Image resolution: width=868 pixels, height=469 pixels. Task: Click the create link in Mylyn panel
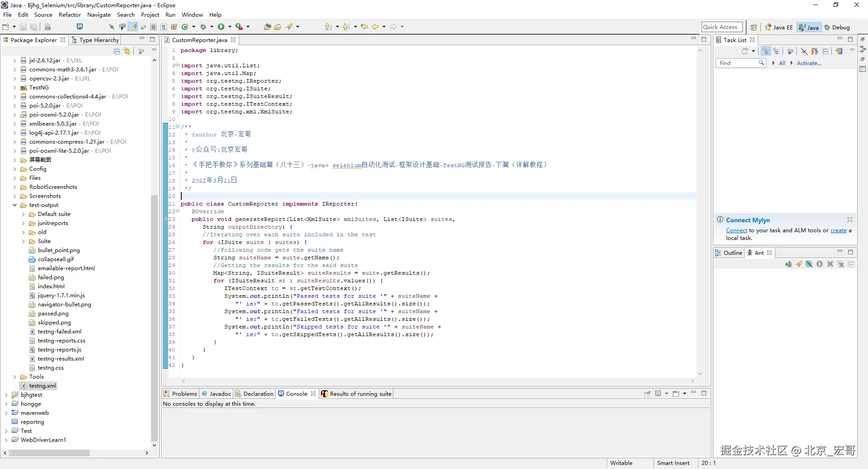(x=839, y=230)
